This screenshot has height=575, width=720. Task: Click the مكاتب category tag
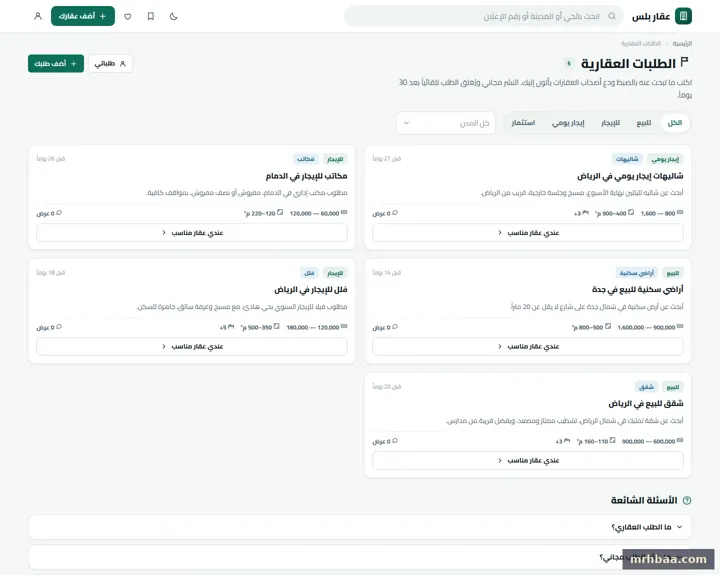(x=305, y=159)
